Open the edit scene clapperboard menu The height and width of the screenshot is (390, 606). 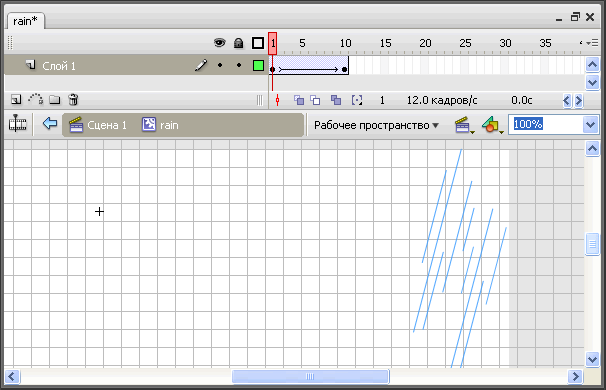(464, 125)
